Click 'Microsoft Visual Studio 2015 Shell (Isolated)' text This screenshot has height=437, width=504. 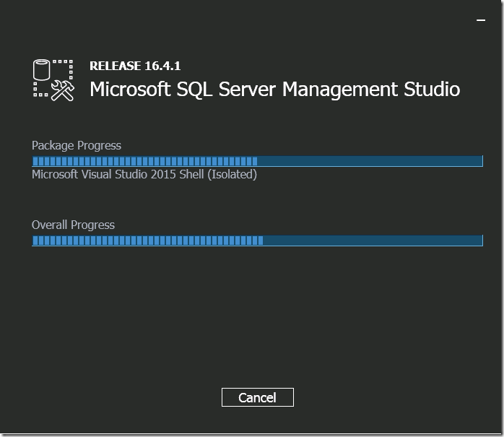coord(144,174)
